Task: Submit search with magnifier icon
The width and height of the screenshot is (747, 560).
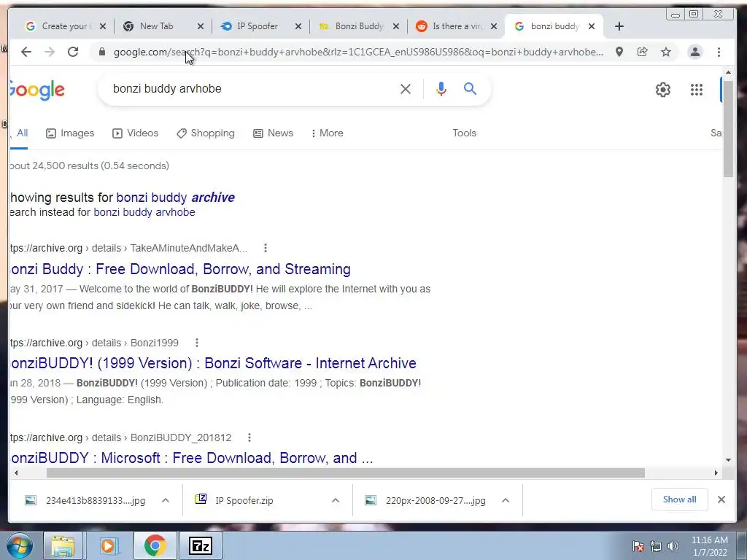Action: point(471,88)
